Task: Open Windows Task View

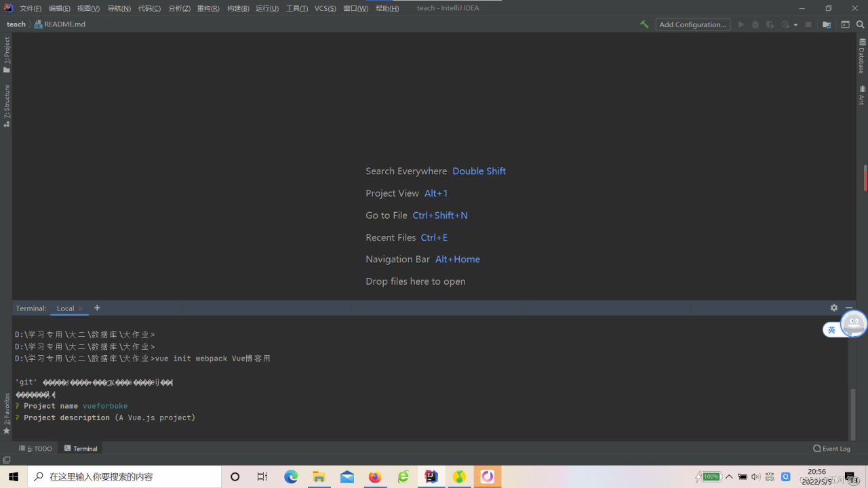Action: [x=262, y=476]
